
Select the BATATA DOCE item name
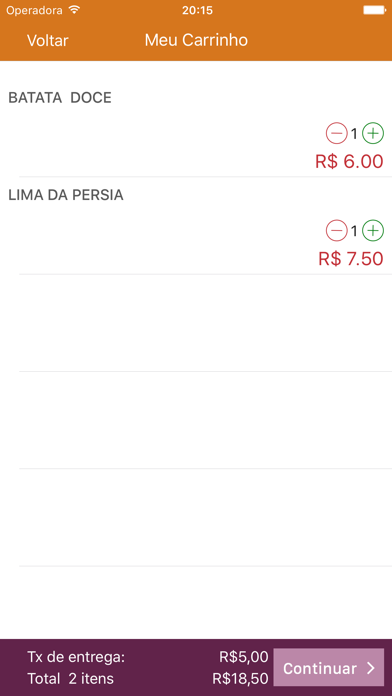pos(60,98)
